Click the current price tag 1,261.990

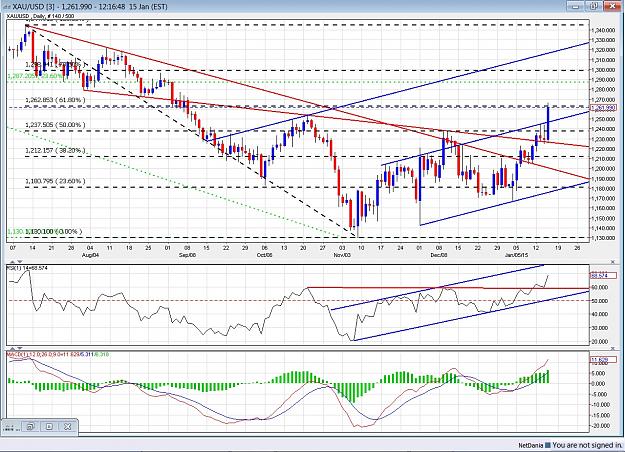[x=603, y=108]
